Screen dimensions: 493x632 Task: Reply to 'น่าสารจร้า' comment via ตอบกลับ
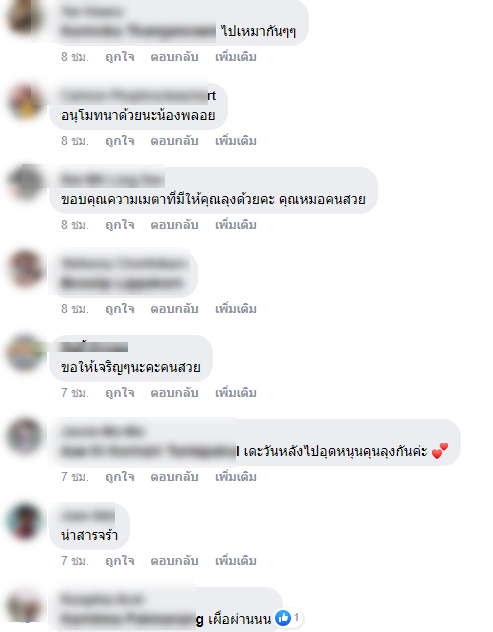coord(174,561)
